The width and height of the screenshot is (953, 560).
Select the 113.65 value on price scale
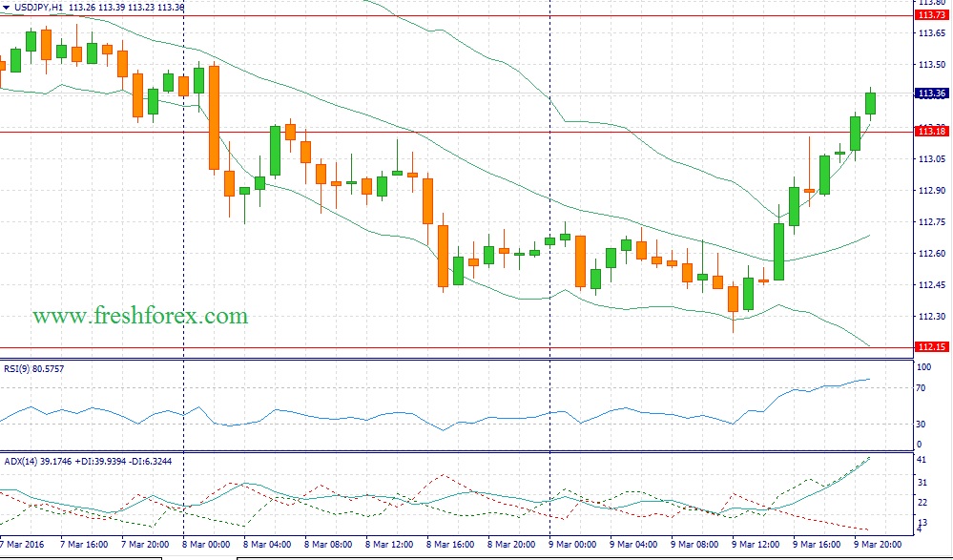(x=930, y=33)
